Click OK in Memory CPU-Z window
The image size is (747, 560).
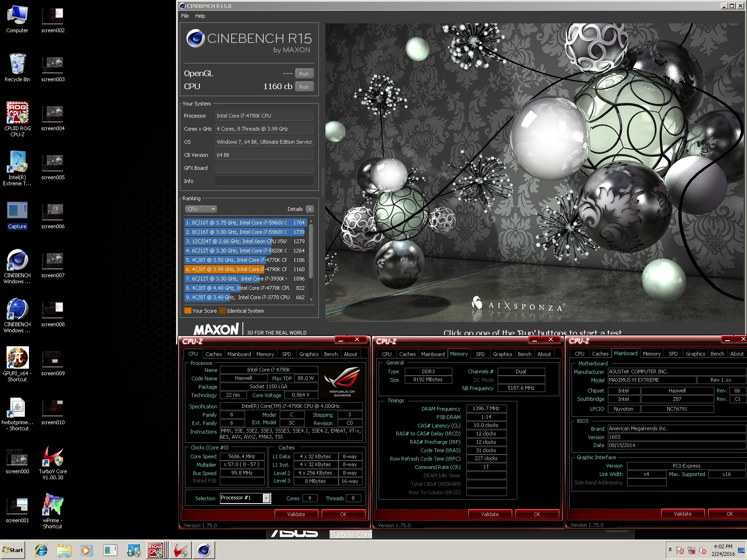(x=537, y=514)
